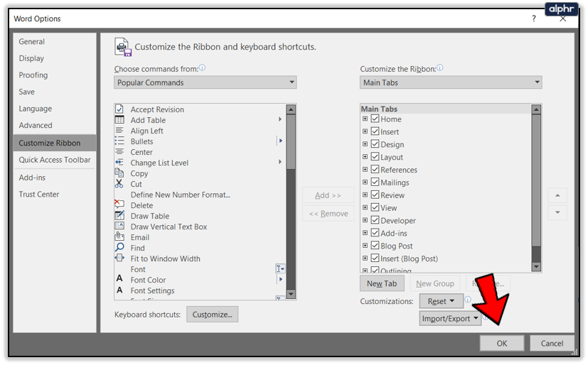Toggle the Mailings tab checkbox
588x365 pixels.
pos(375,182)
